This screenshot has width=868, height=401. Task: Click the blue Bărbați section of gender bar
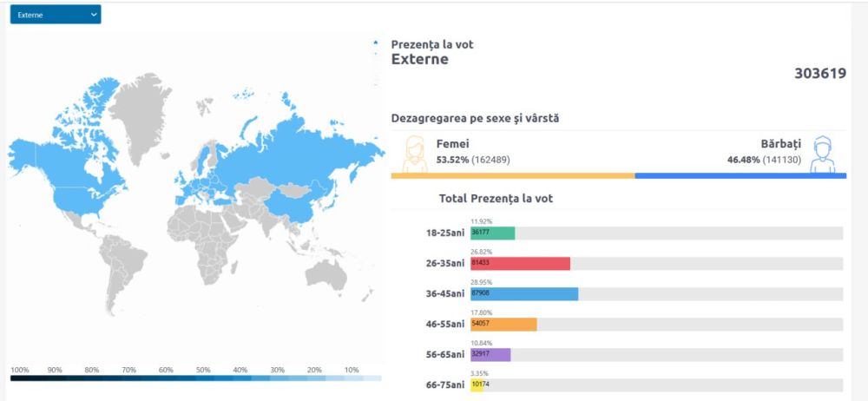(740, 175)
